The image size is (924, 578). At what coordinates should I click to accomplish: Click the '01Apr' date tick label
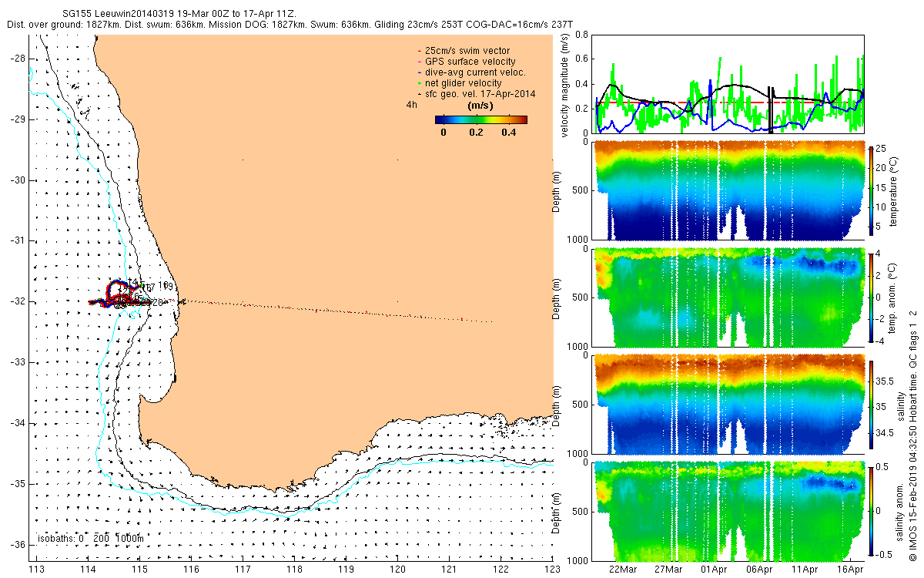click(714, 569)
